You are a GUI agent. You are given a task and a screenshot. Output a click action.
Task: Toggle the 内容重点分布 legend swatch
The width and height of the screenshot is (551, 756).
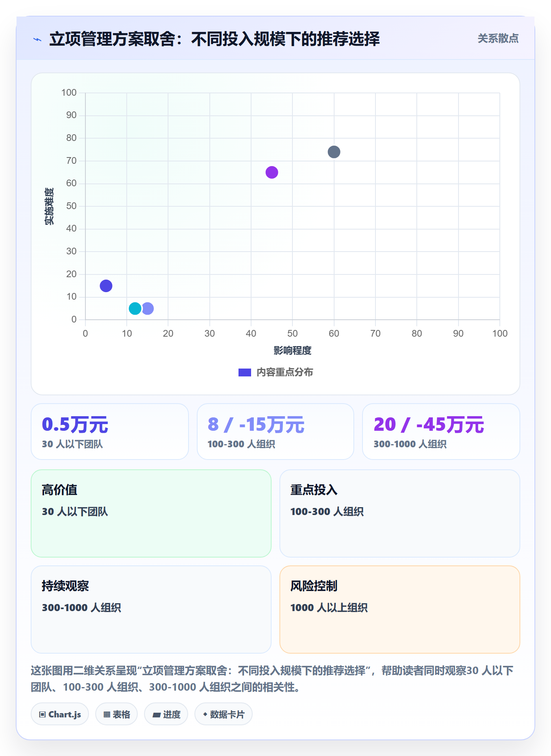pos(245,372)
